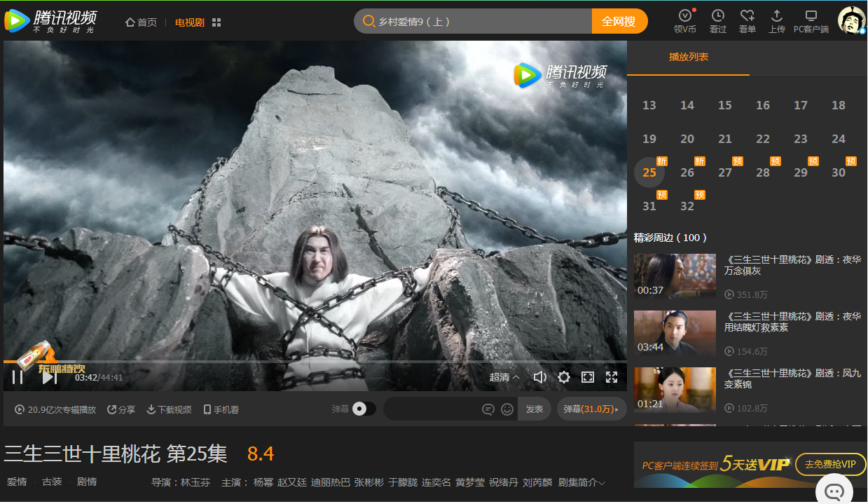
Task: Open the 爱情 genre tag
Action: [17, 482]
